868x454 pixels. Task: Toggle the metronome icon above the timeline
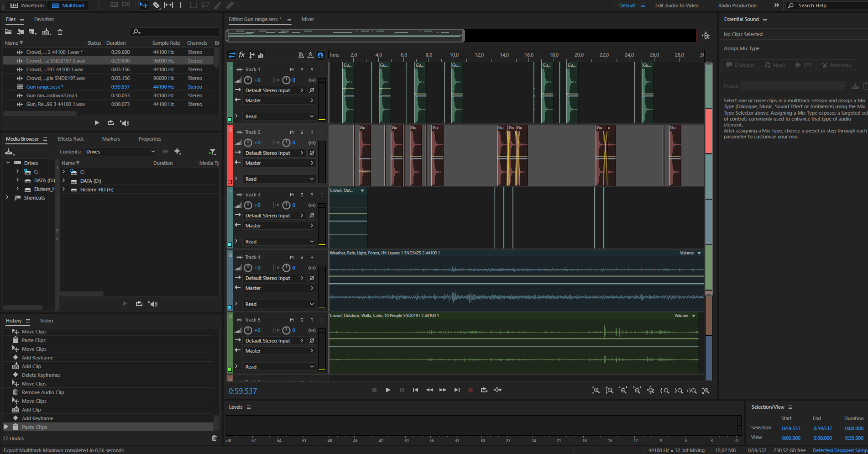pos(300,55)
